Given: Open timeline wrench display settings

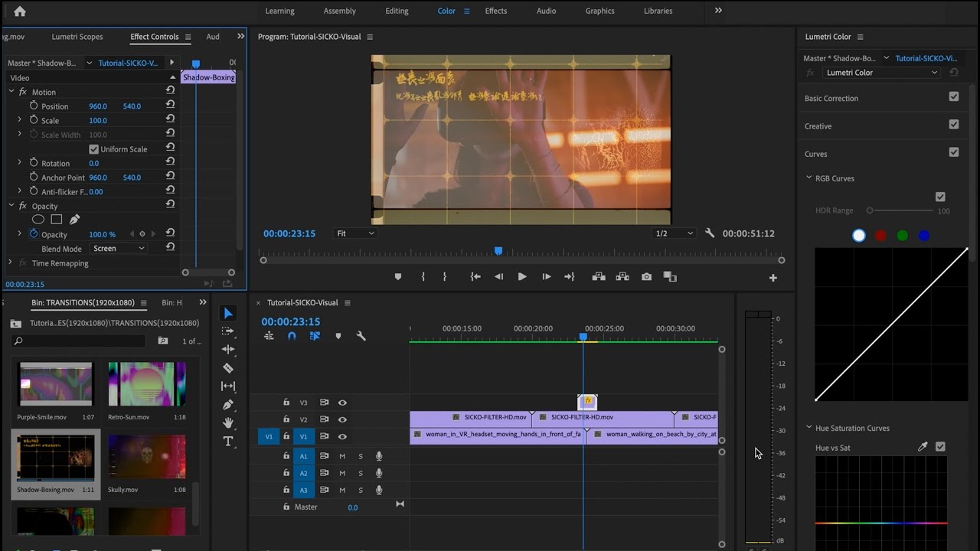Looking at the screenshot, I should [361, 336].
